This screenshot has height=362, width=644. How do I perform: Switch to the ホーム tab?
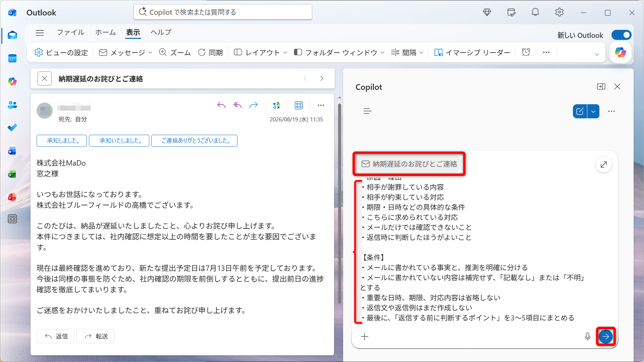(x=105, y=32)
